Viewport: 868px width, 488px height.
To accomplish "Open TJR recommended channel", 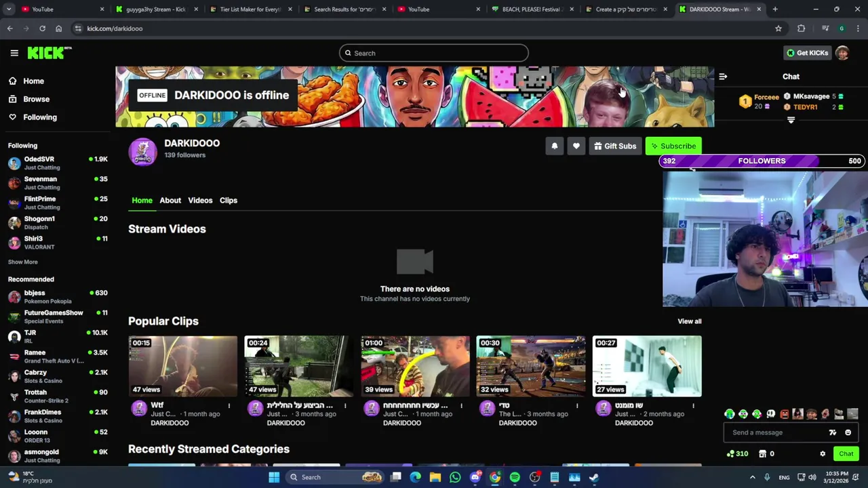I will (58, 337).
